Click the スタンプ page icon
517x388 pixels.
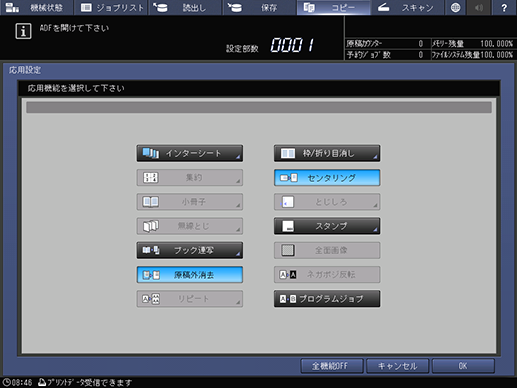coord(288,226)
